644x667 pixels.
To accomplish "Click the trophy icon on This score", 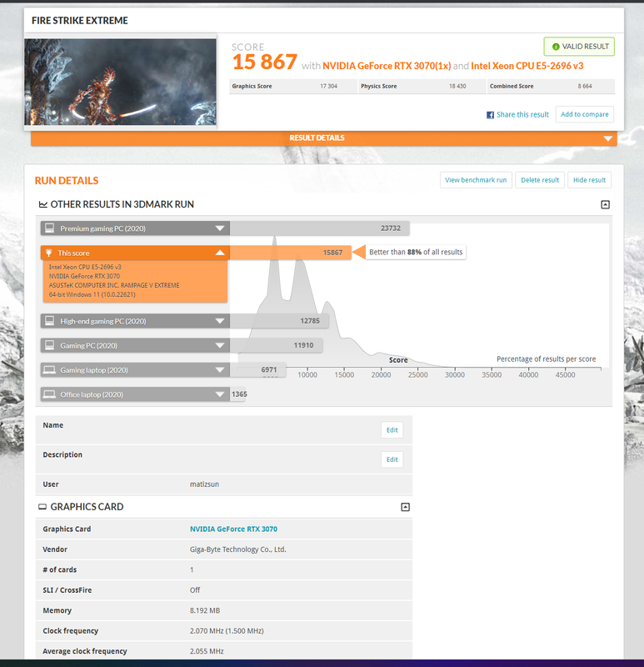I will coord(49,253).
